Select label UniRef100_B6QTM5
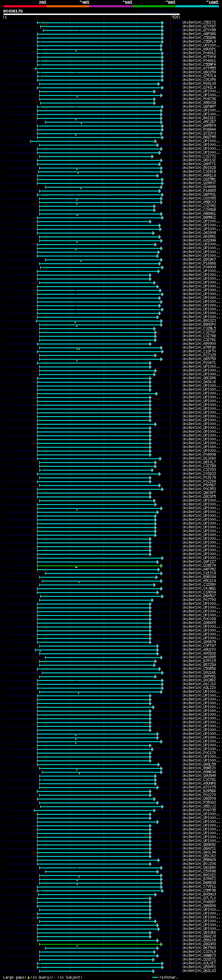 199,137
